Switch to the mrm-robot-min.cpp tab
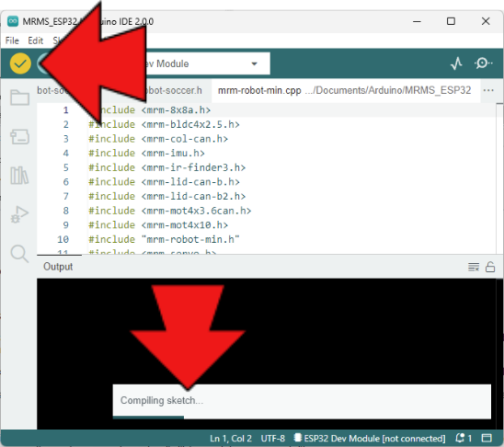 click(x=259, y=90)
